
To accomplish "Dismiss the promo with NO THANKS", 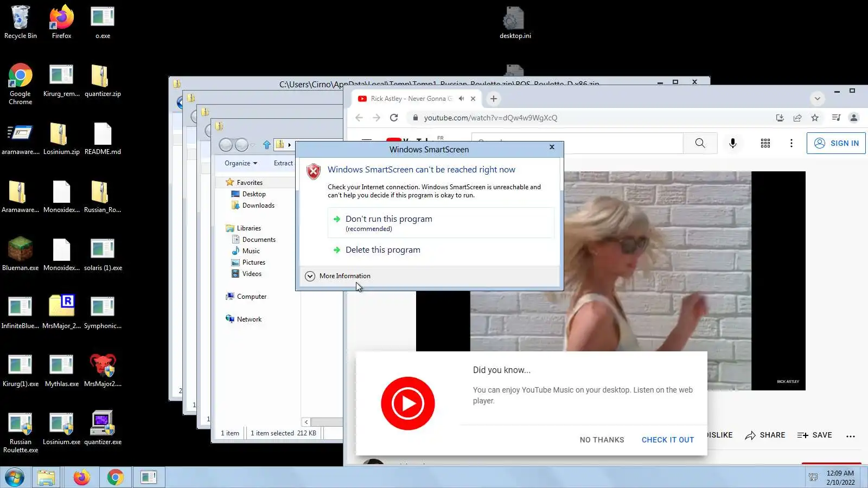I will pos(602,440).
